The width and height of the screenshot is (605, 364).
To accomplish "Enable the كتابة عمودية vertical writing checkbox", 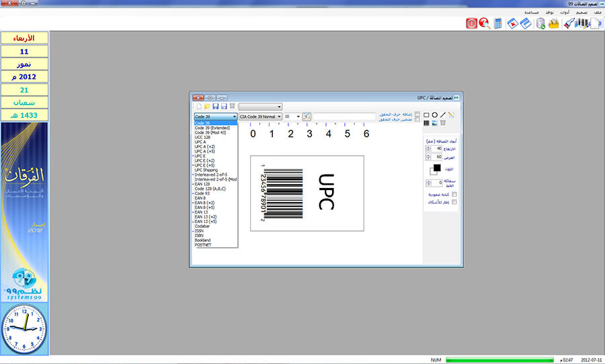I will coord(454,194).
